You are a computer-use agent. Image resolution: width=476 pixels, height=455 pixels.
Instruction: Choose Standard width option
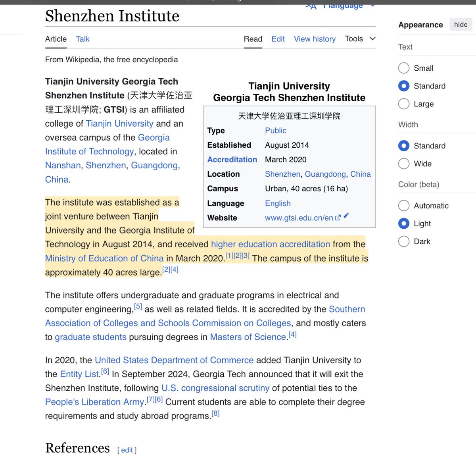pyautogui.click(x=403, y=146)
